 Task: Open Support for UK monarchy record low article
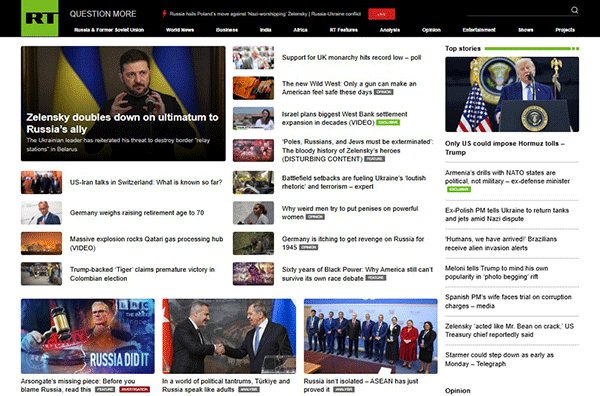coord(352,57)
